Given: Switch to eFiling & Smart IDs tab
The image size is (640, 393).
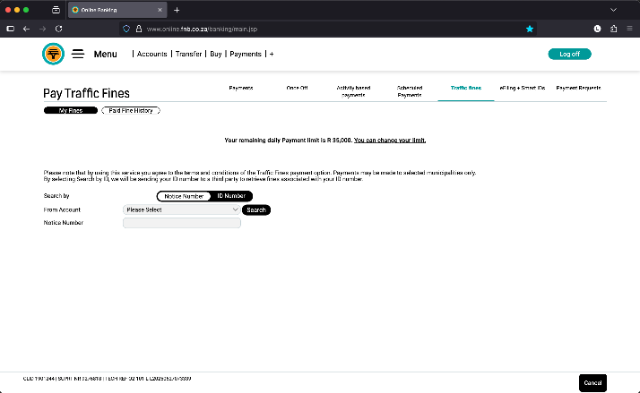Looking at the screenshot, I should pos(522,88).
